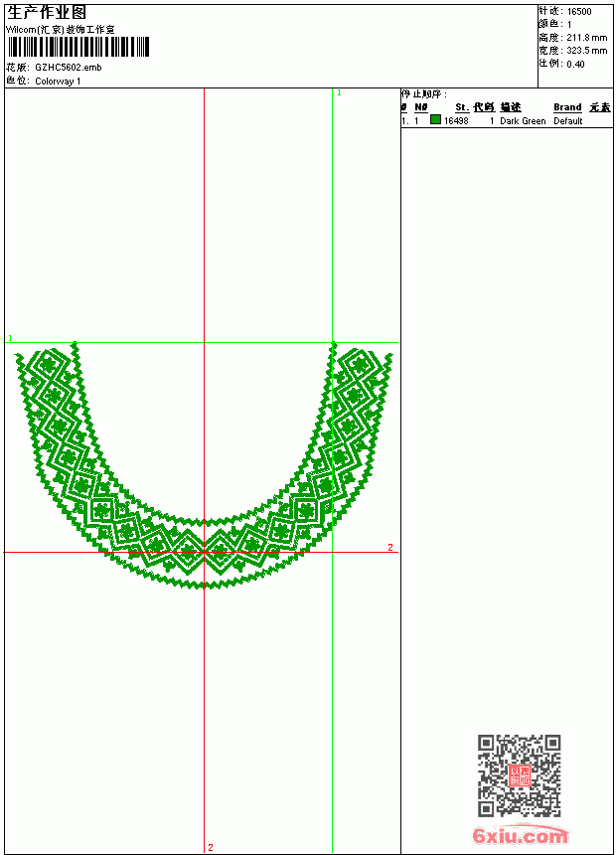Image resolution: width=616 pixels, height=855 pixels.
Task: Click the red seal inside QR code
Action: click(x=520, y=775)
